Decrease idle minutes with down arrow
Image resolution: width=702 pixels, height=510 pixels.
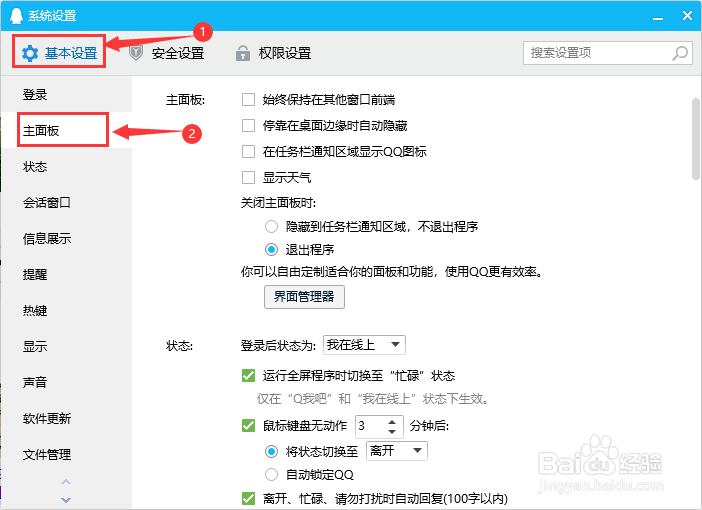pyautogui.click(x=392, y=432)
